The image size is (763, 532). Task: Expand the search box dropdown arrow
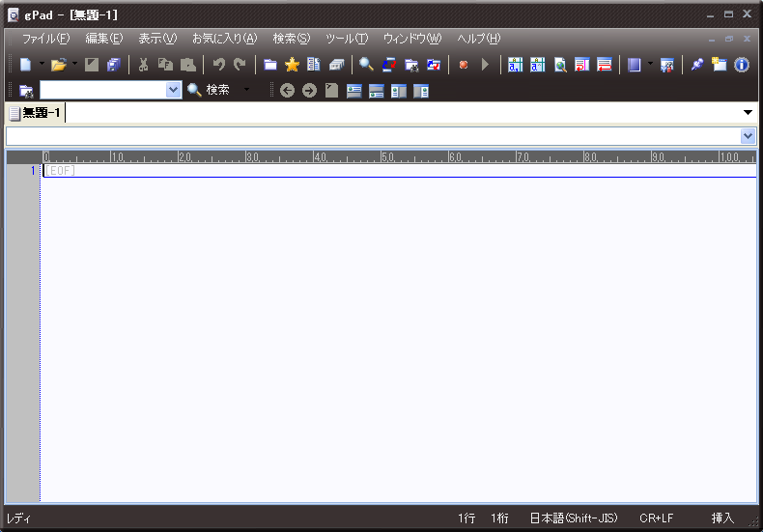174,90
